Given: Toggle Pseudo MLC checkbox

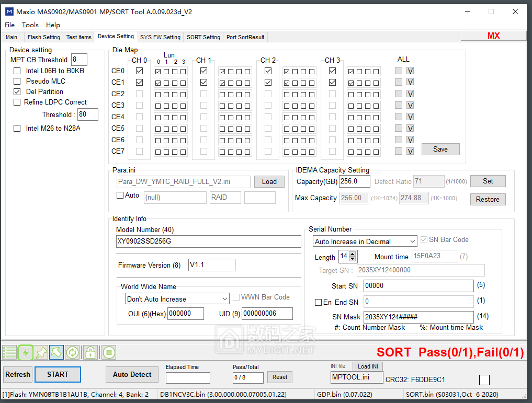Looking at the screenshot, I should point(17,82).
